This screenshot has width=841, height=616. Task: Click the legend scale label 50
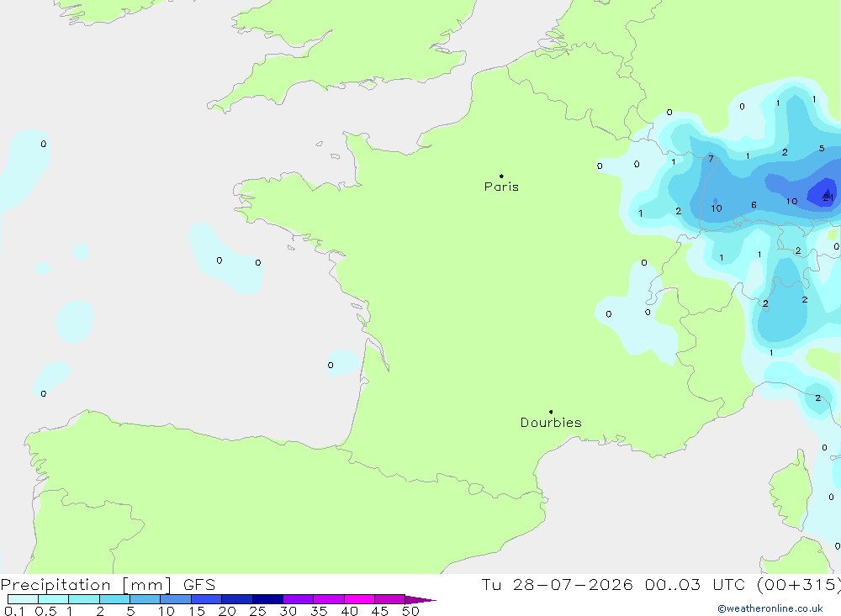pos(410,611)
